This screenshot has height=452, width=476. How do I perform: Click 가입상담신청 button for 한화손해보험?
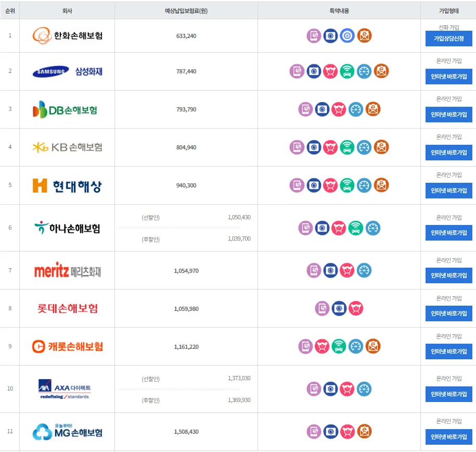[448, 39]
